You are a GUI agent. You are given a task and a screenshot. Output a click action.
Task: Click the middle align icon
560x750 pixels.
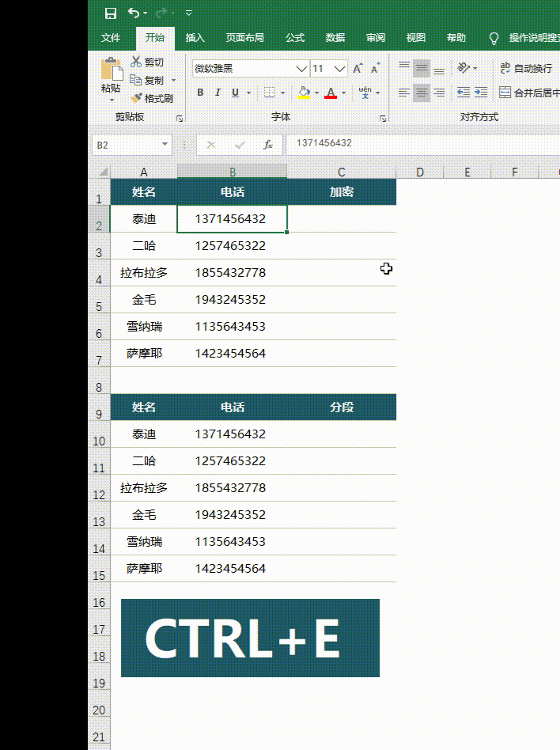(422, 68)
